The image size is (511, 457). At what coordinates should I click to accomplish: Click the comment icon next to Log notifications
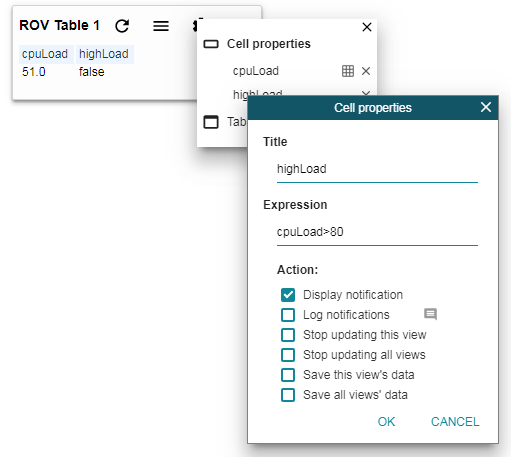pos(430,314)
